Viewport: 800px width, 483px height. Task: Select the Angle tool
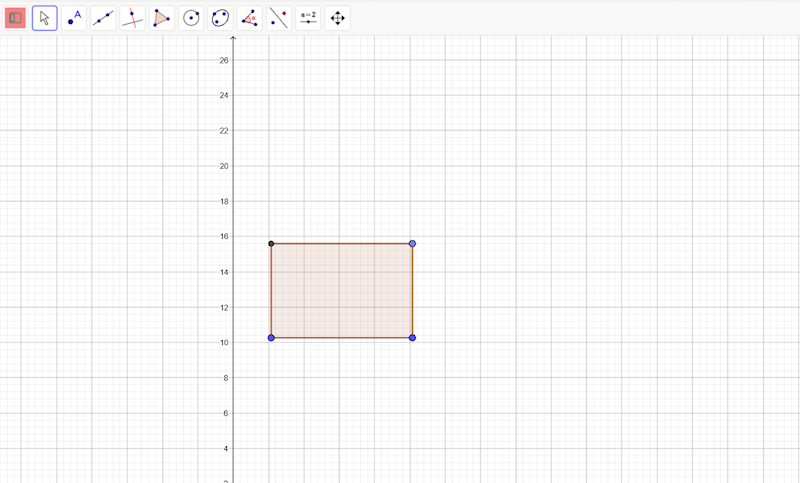coord(249,18)
